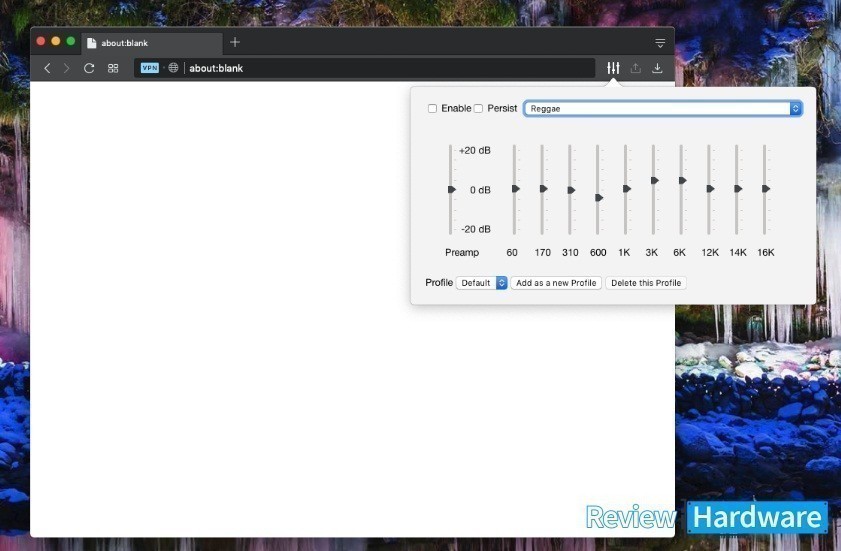Reload the page with refresh icon
This screenshot has width=841, height=551.
[x=89, y=68]
